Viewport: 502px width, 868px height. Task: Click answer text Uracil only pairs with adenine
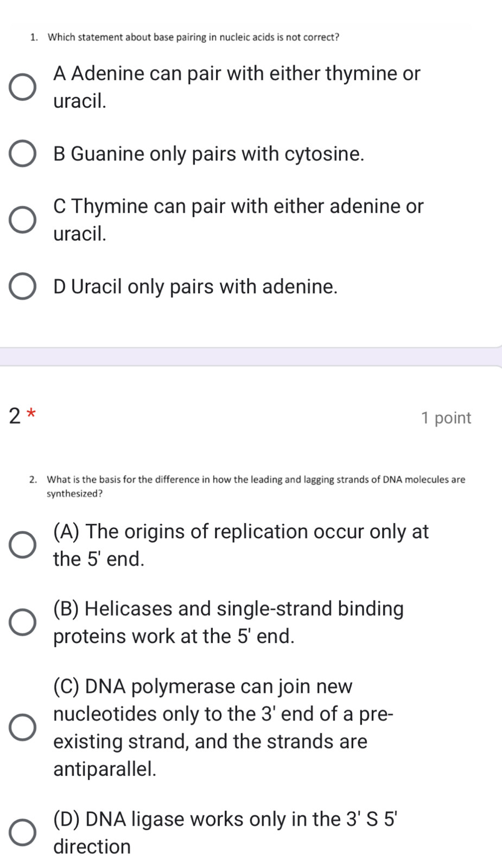pyautogui.click(x=195, y=287)
